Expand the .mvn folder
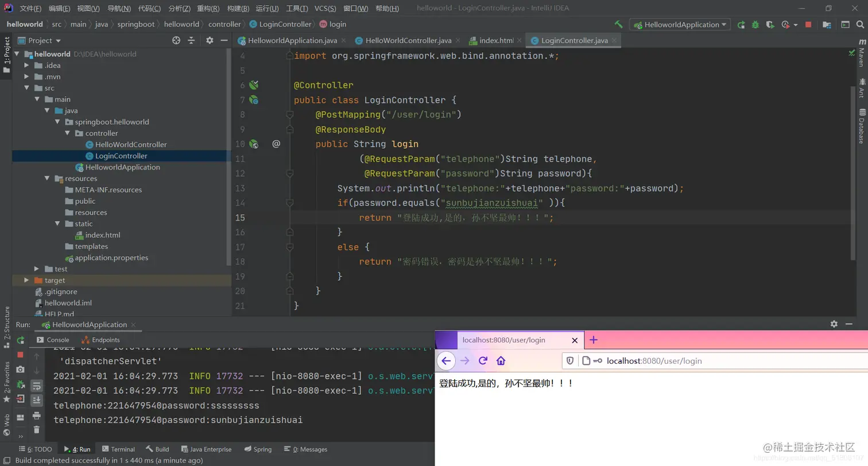The height and width of the screenshot is (466, 868). [x=26, y=76]
